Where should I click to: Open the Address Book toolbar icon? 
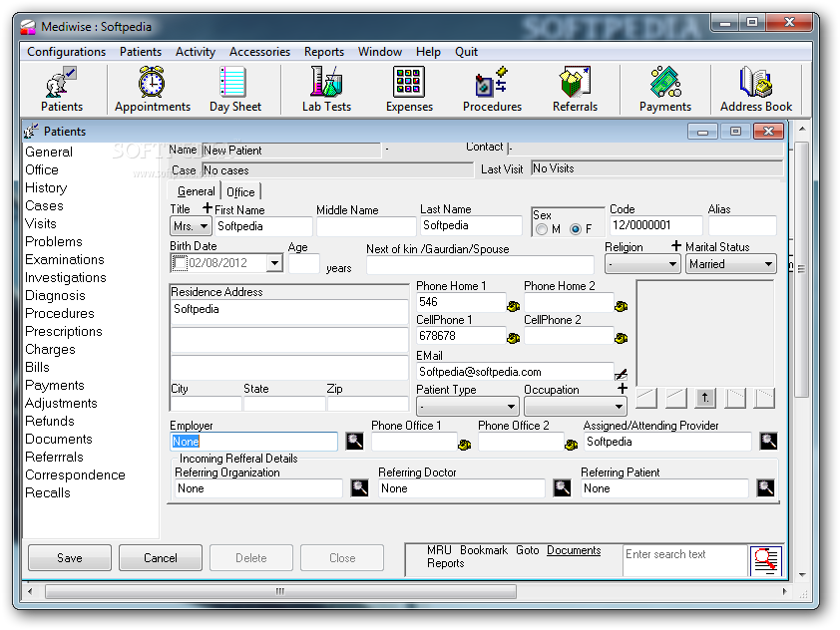756,89
